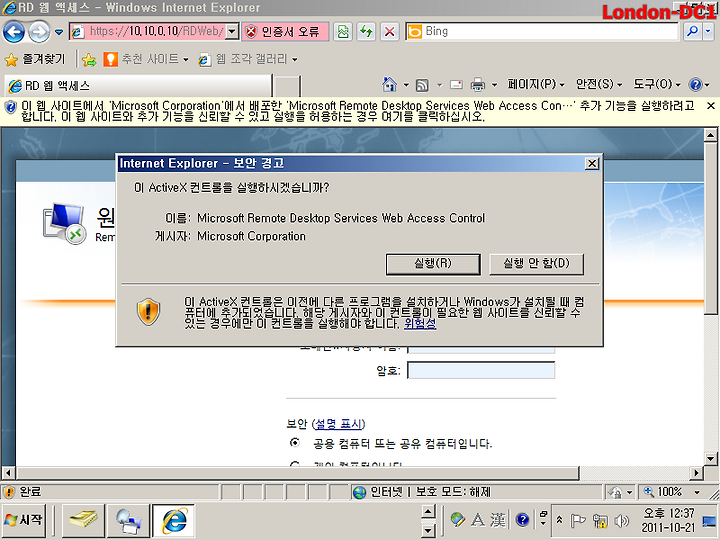
Task: Click the language bar help icon
Action: pyautogui.click(x=523, y=520)
